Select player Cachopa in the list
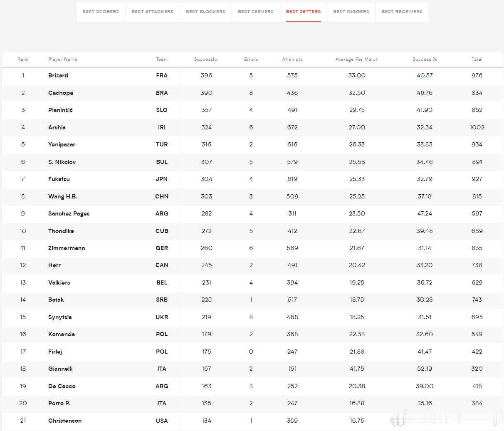 61,93
